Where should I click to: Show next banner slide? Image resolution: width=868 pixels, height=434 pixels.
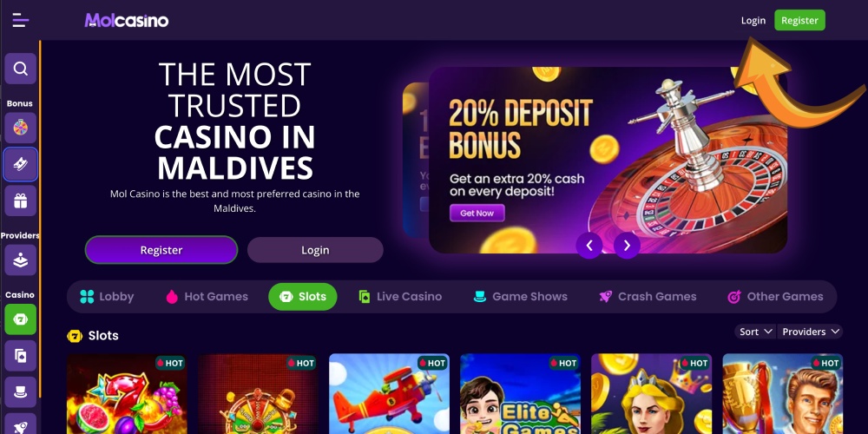pyautogui.click(x=627, y=246)
